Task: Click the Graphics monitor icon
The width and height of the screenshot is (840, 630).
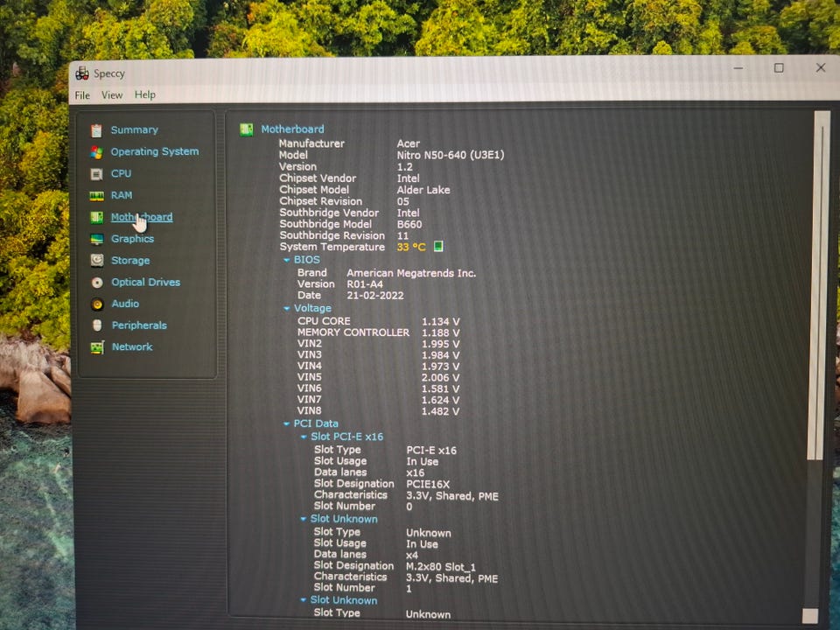Action: click(x=96, y=239)
